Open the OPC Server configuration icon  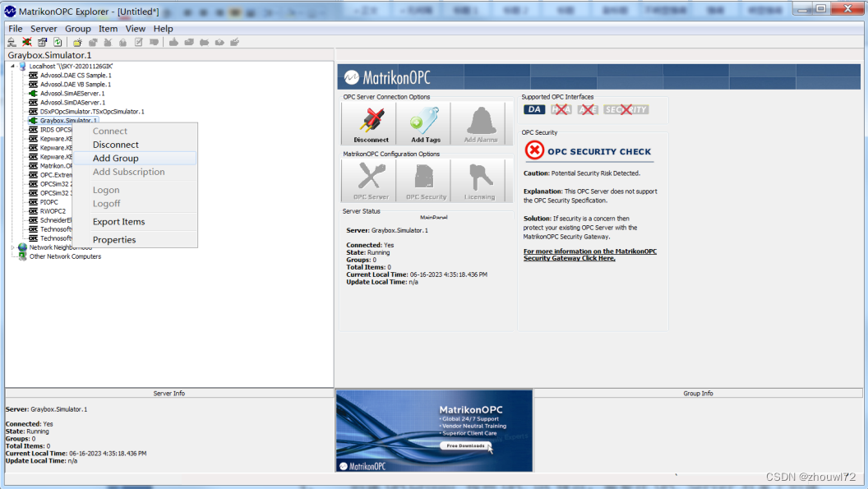(x=371, y=181)
